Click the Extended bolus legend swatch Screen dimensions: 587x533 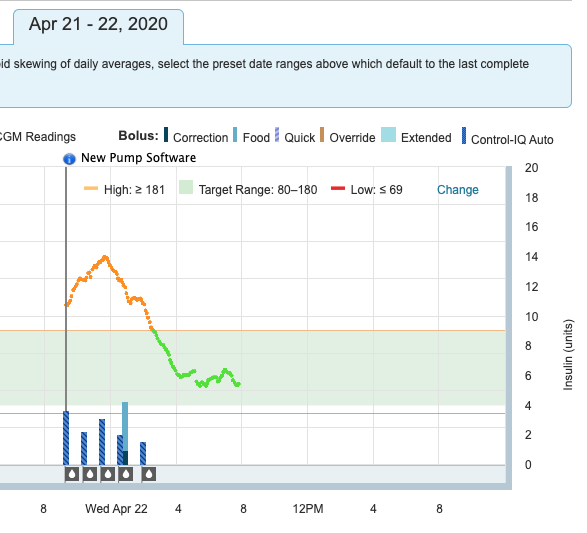[x=388, y=135]
